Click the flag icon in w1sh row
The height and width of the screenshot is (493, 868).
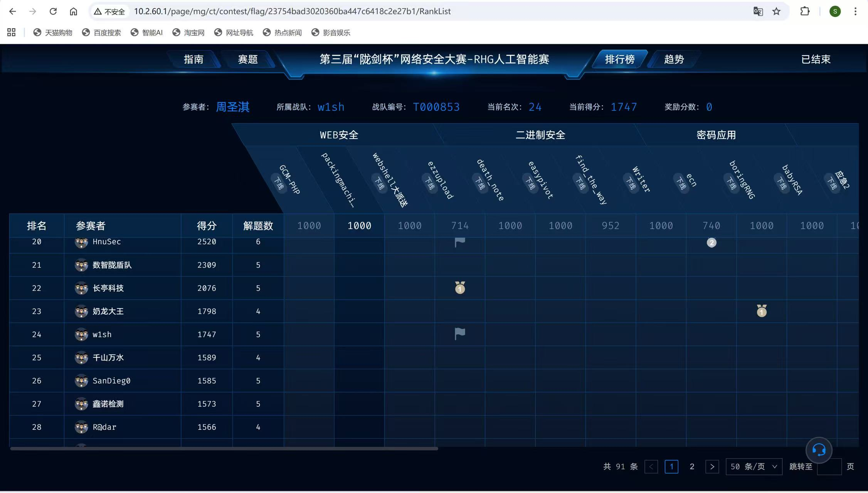(460, 334)
